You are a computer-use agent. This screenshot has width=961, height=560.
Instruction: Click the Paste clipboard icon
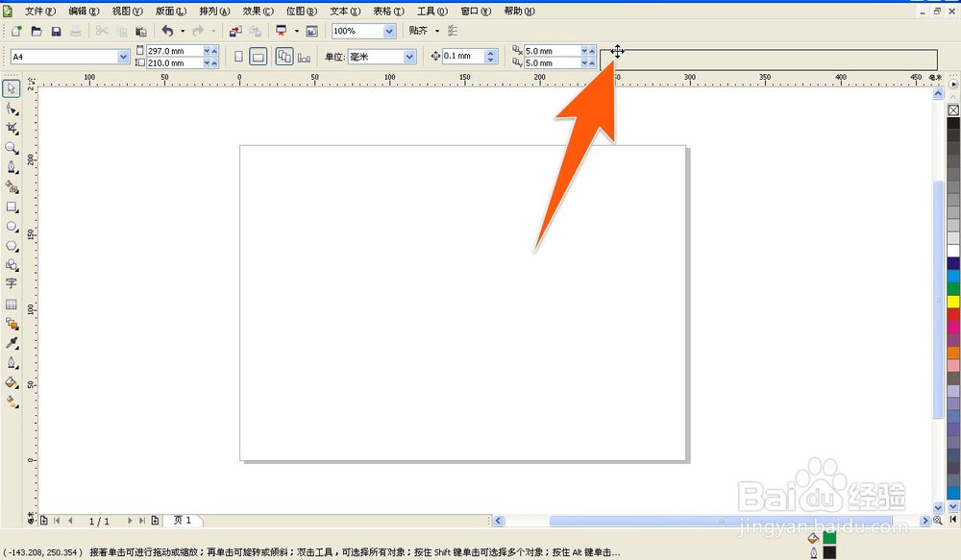[141, 31]
